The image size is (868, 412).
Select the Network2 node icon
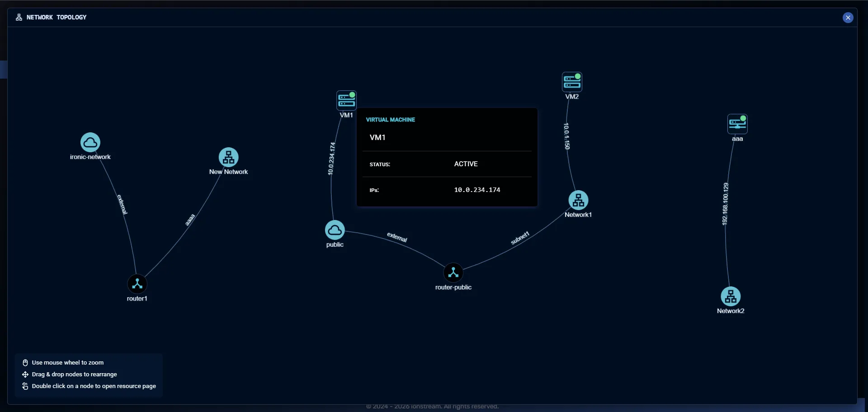coord(731,296)
